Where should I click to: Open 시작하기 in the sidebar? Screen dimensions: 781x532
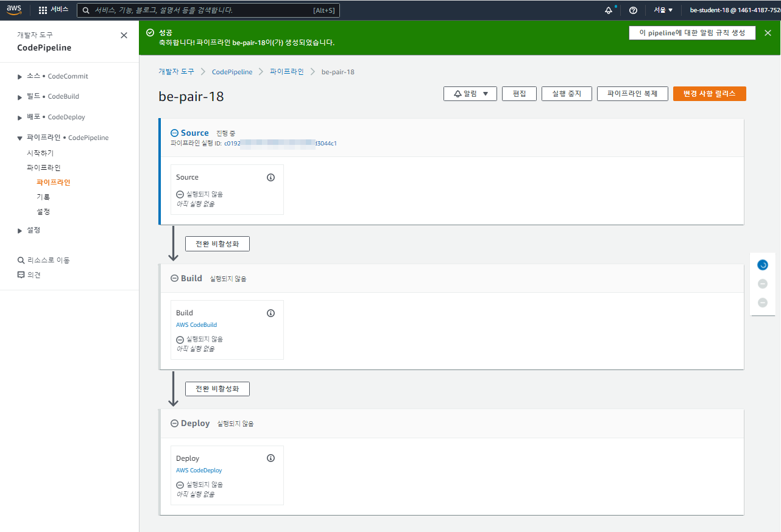coord(40,153)
